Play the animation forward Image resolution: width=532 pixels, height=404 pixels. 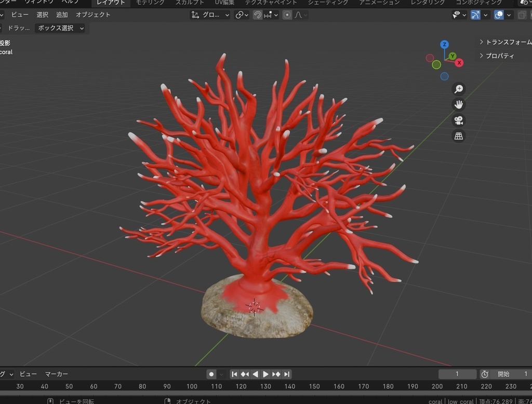266,374
